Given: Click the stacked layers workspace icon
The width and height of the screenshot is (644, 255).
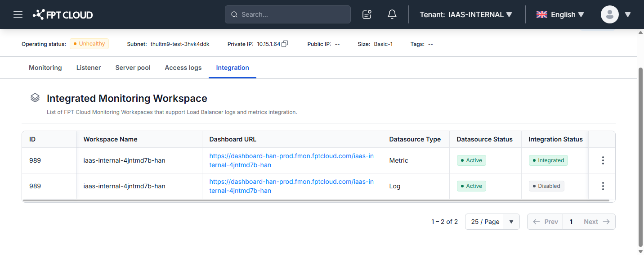Looking at the screenshot, I should 35,98.
